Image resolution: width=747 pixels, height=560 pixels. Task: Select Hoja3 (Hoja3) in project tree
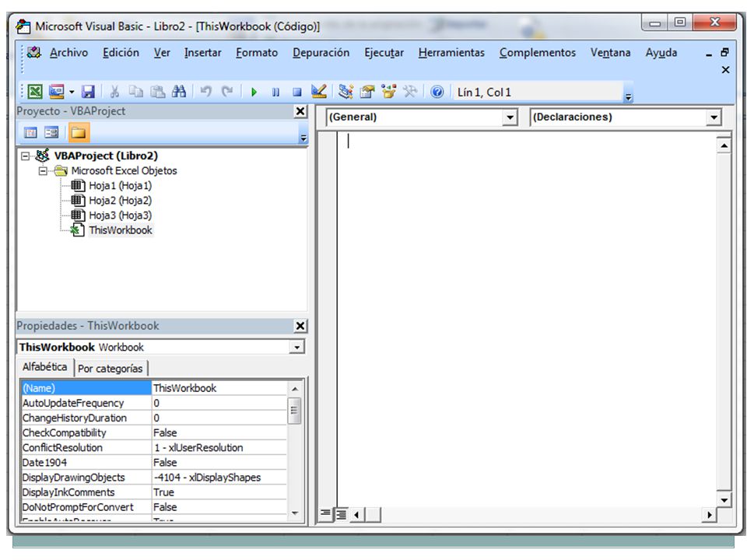pyautogui.click(x=120, y=215)
